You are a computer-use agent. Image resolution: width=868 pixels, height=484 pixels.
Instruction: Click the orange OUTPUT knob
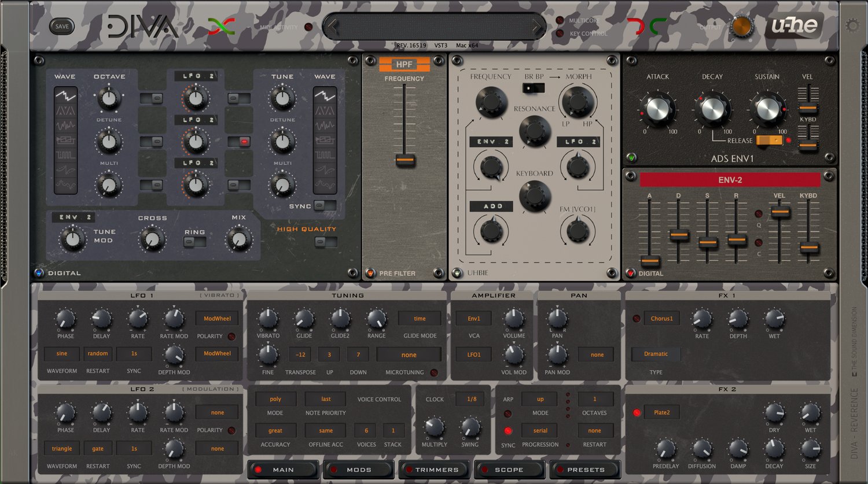(741, 27)
